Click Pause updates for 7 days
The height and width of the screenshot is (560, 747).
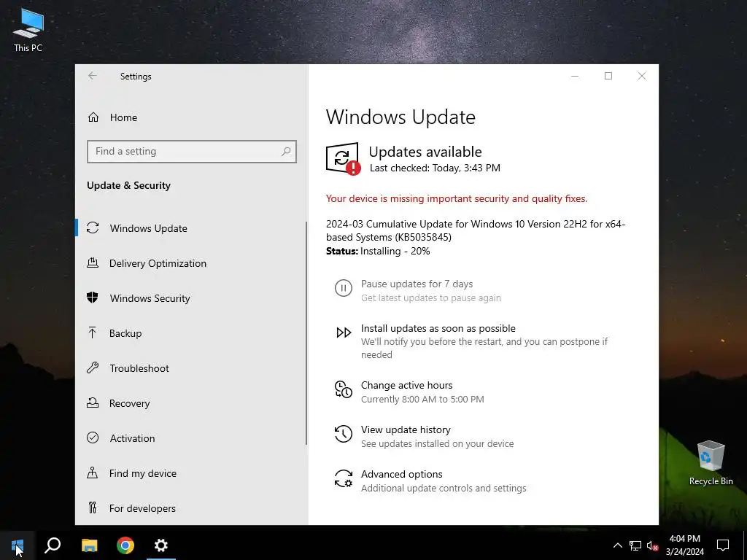[417, 284]
